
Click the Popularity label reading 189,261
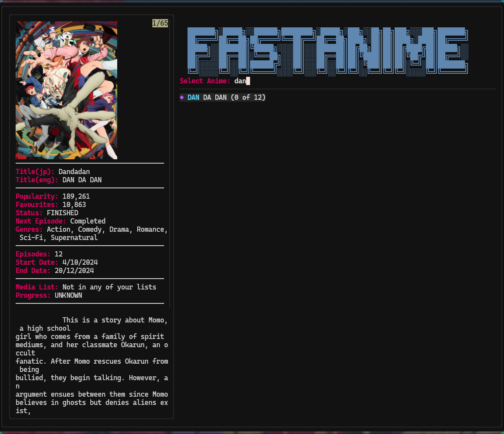[36, 196]
